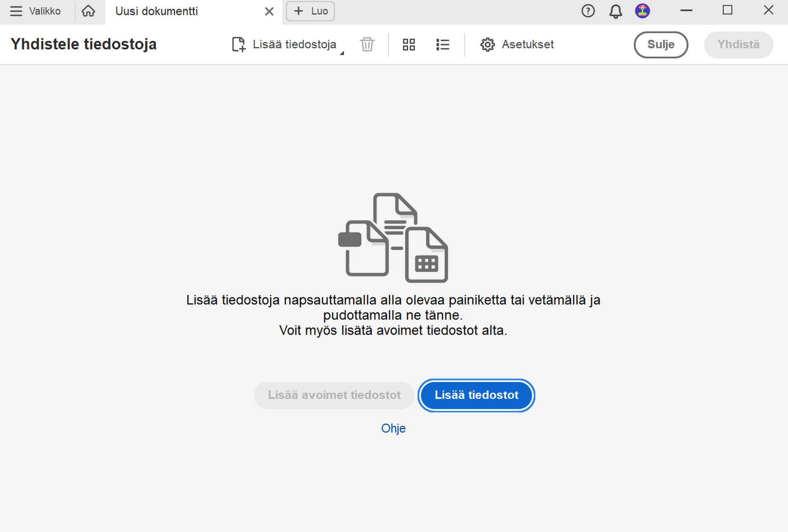Enable thumbnail view of combined files
This screenshot has height=532, width=788.
point(408,44)
